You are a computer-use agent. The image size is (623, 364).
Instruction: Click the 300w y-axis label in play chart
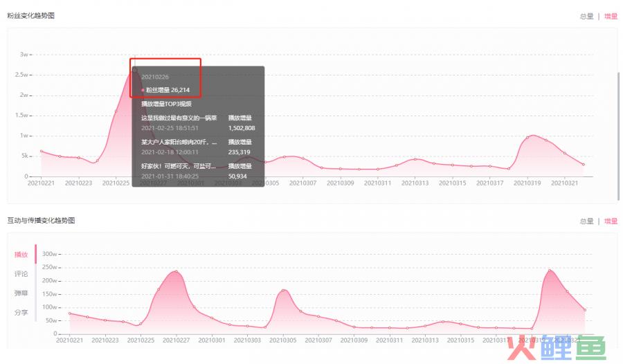point(50,254)
